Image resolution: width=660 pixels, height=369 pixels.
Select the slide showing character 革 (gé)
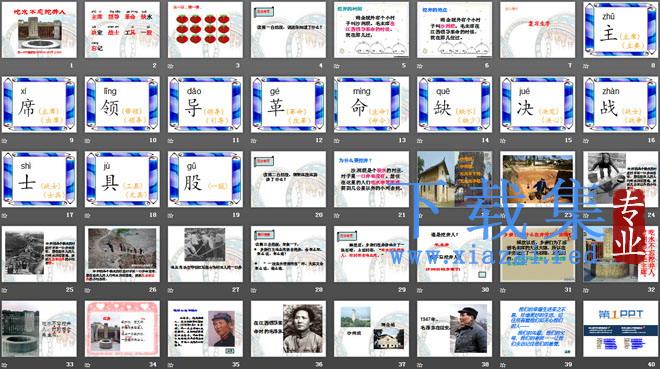(288, 105)
